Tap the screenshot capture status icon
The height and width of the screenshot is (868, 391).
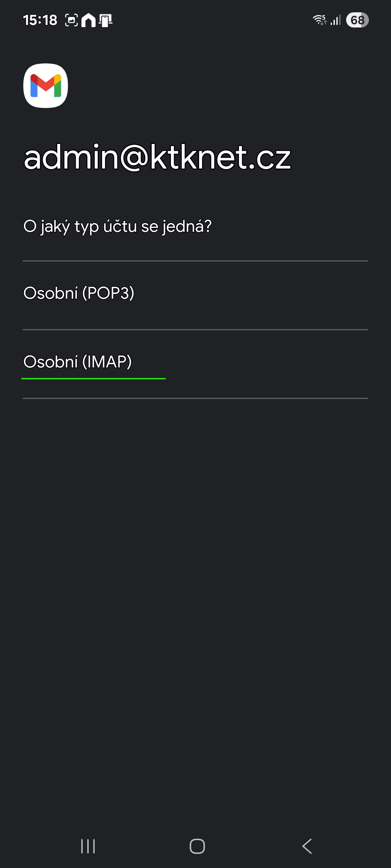pos(71,20)
